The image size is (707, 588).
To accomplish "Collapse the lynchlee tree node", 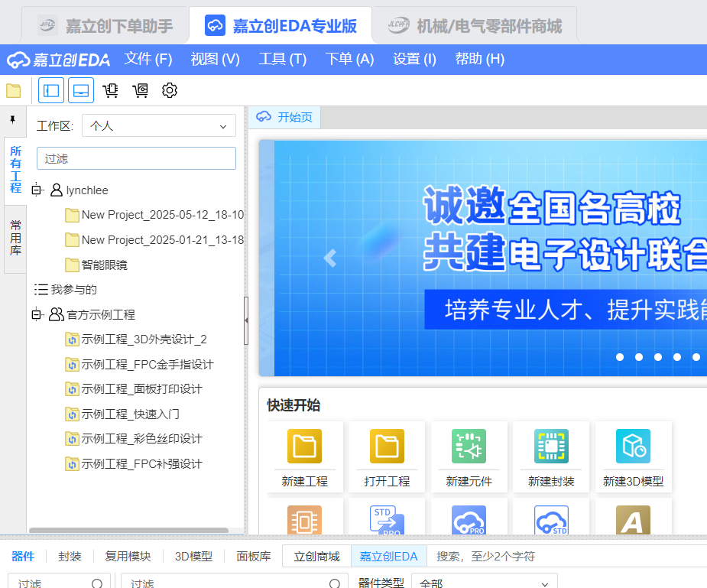I will [x=37, y=190].
